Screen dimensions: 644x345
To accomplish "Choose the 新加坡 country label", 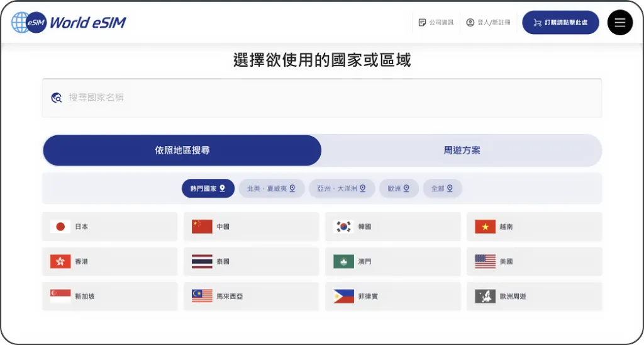I will tap(85, 297).
